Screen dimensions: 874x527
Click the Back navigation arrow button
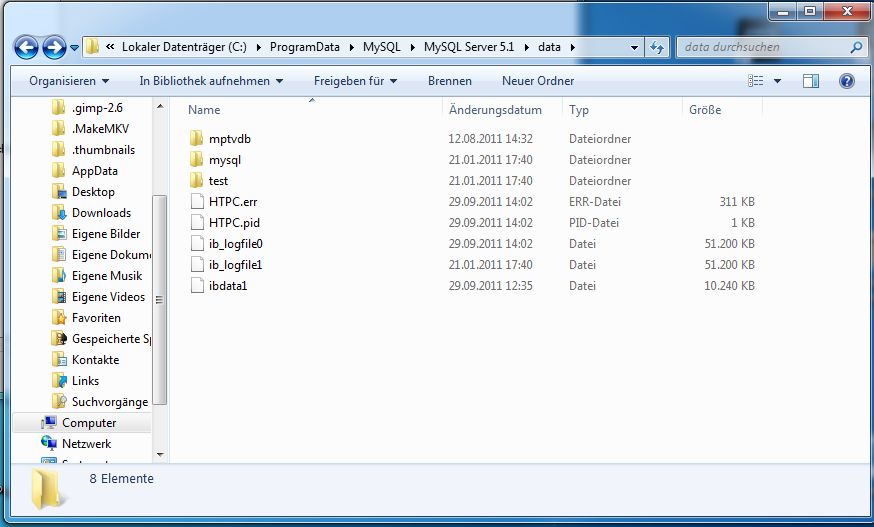tap(27, 47)
